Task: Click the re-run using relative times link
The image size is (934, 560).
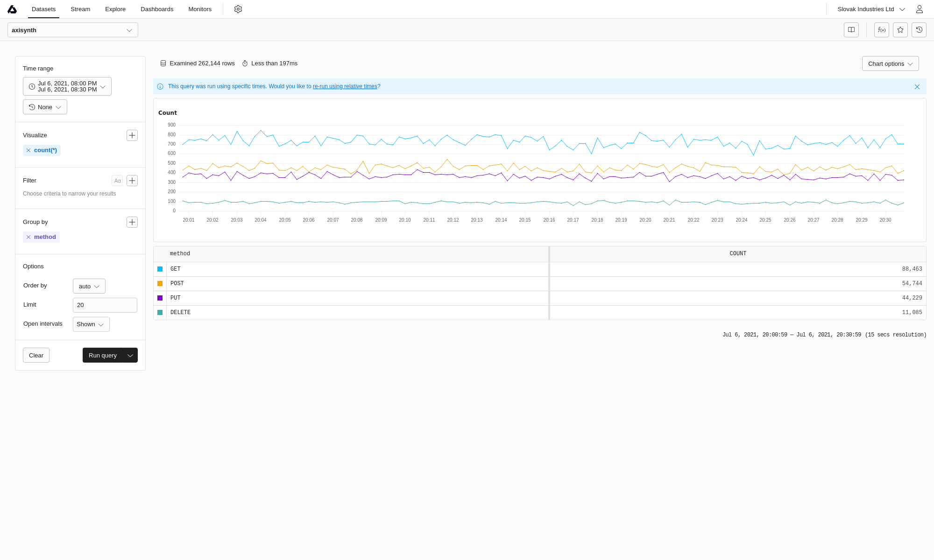Action: 345,86
